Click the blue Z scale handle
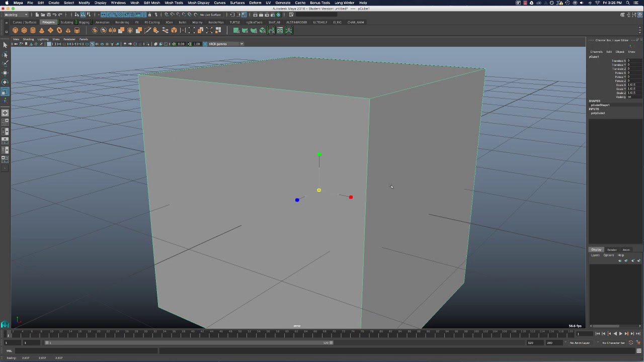Viewport: 644px width, 362px height. (x=297, y=200)
